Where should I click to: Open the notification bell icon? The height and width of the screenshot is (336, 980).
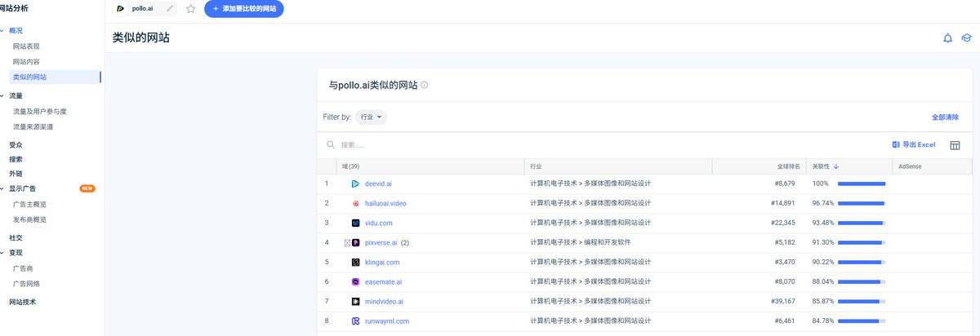pos(947,38)
